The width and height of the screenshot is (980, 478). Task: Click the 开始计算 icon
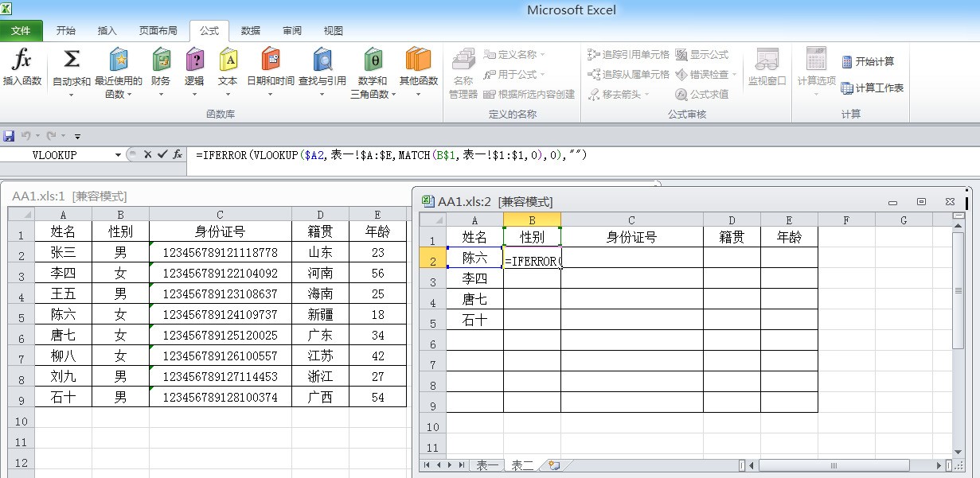click(x=847, y=61)
